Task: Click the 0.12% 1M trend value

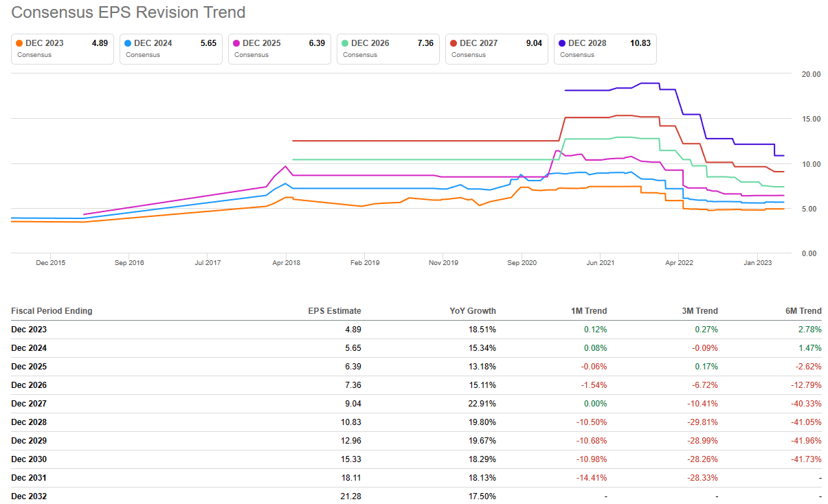Action: (595, 330)
